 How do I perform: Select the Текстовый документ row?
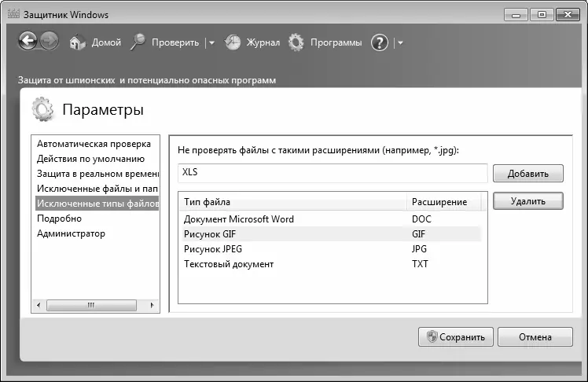click(x=332, y=264)
